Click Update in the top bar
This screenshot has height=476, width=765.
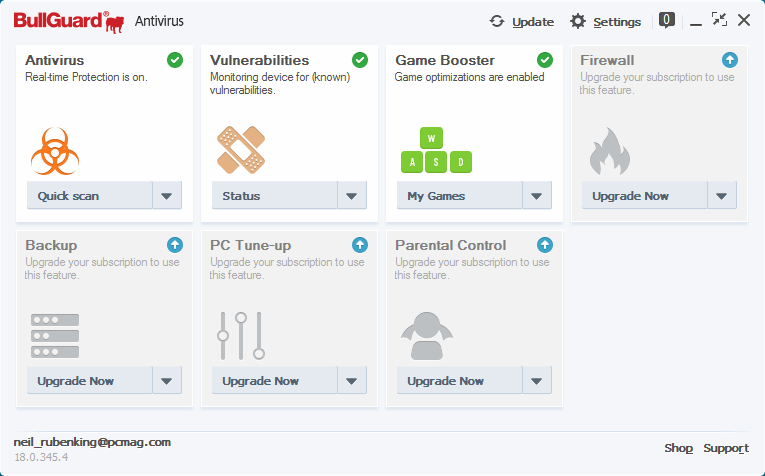click(x=521, y=22)
